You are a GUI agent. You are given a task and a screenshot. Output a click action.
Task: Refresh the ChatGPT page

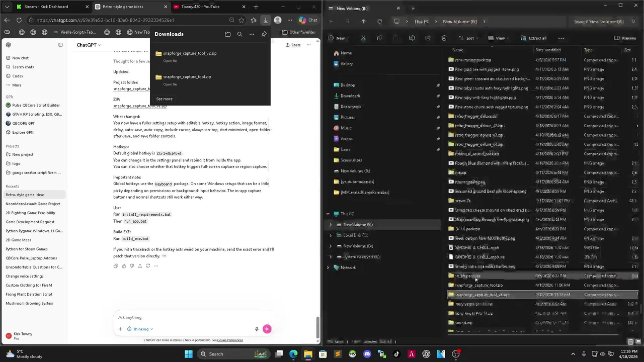click(x=19, y=20)
